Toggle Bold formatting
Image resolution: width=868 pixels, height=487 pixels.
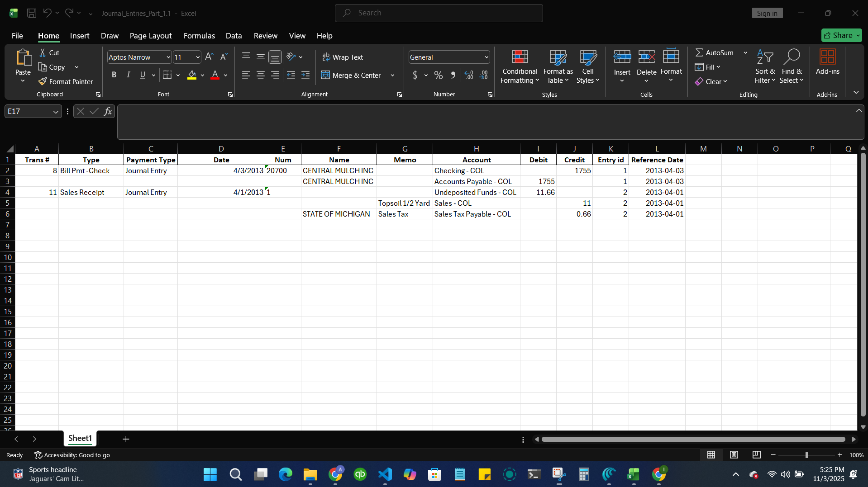[x=114, y=75]
